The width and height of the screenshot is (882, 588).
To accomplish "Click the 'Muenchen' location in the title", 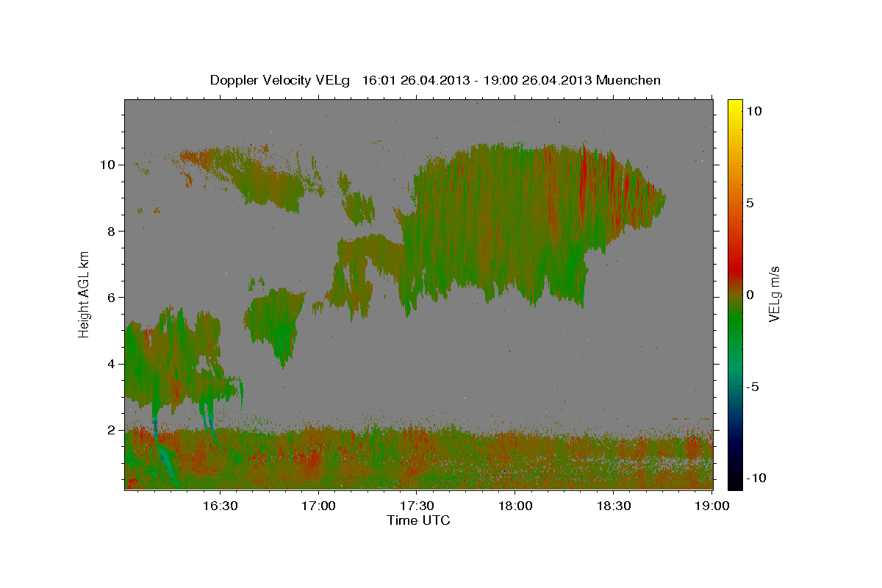I will coord(629,80).
